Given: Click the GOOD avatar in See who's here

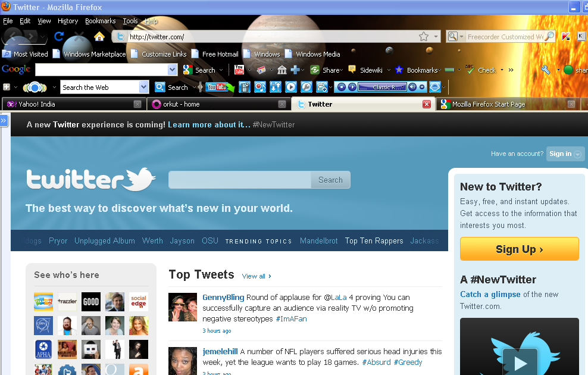Looking at the screenshot, I should pyautogui.click(x=90, y=302).
